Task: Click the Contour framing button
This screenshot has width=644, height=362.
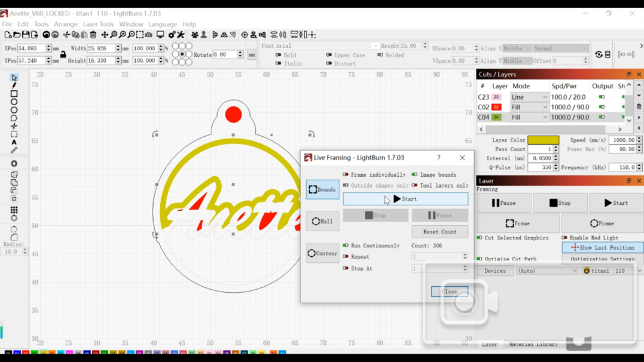Action: [322, 253]
